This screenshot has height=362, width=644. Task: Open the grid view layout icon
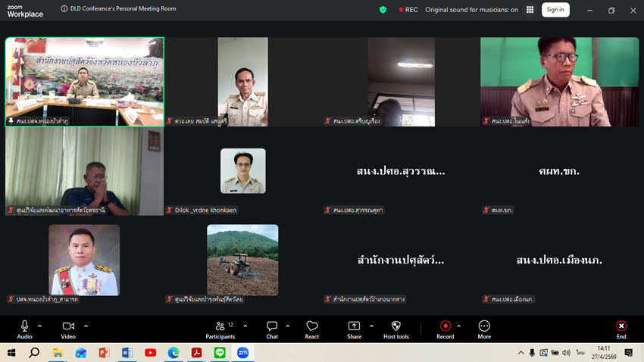(530, 10)
